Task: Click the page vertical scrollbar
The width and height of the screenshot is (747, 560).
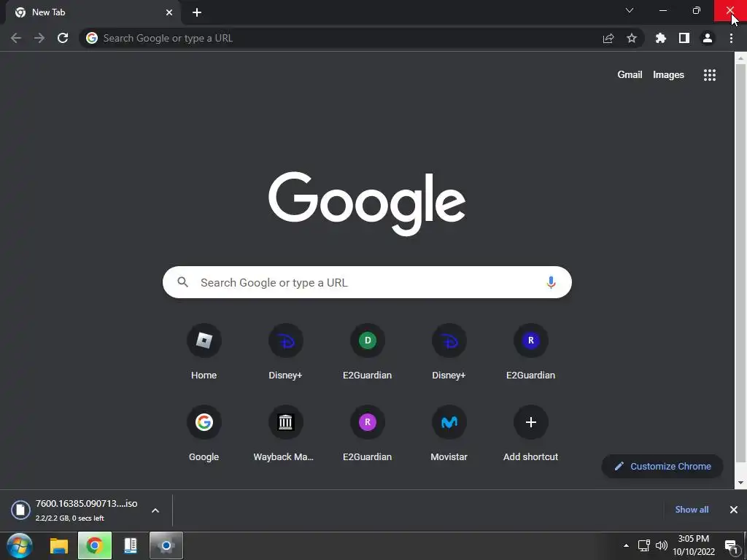Action: tap(740, 262)
